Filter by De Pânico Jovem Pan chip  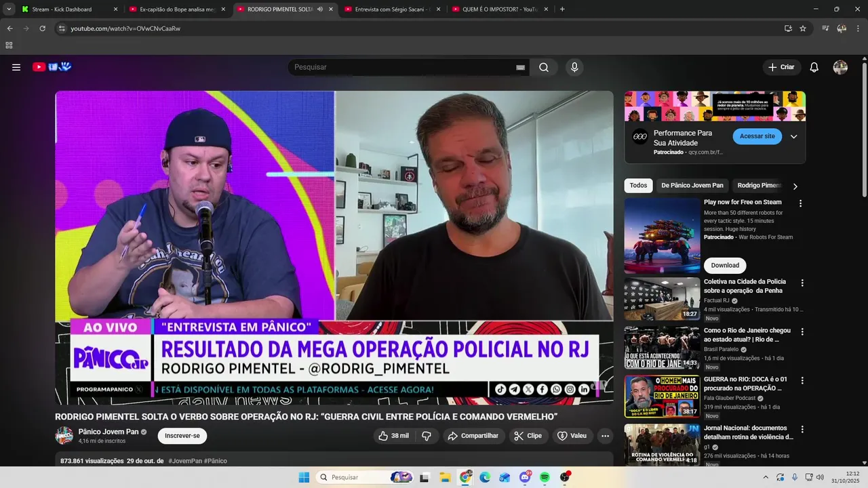click(x=692, y=186)
